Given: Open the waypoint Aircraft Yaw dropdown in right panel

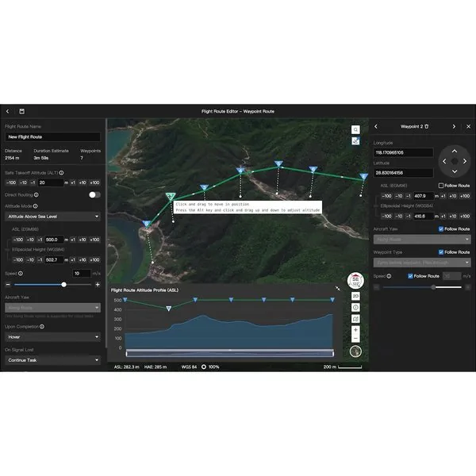Looking at the screenshot, I should click(x=422, y=240).
